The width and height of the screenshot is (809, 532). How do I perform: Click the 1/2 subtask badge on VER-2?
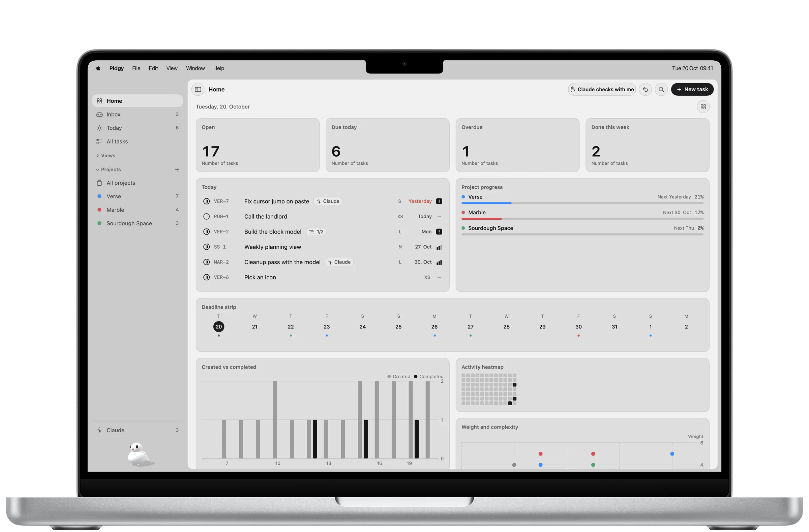[x=317, y=232]
